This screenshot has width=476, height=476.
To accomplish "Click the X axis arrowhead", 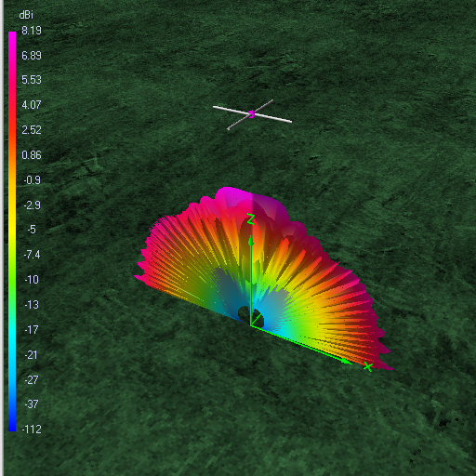I will 347,361.
